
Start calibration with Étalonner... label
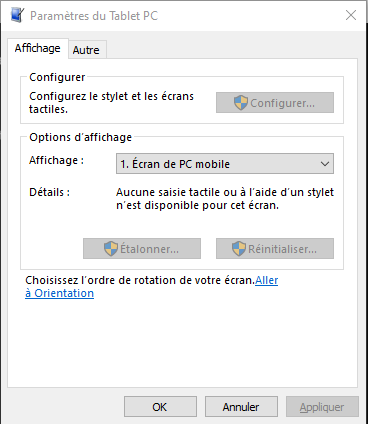149,249
